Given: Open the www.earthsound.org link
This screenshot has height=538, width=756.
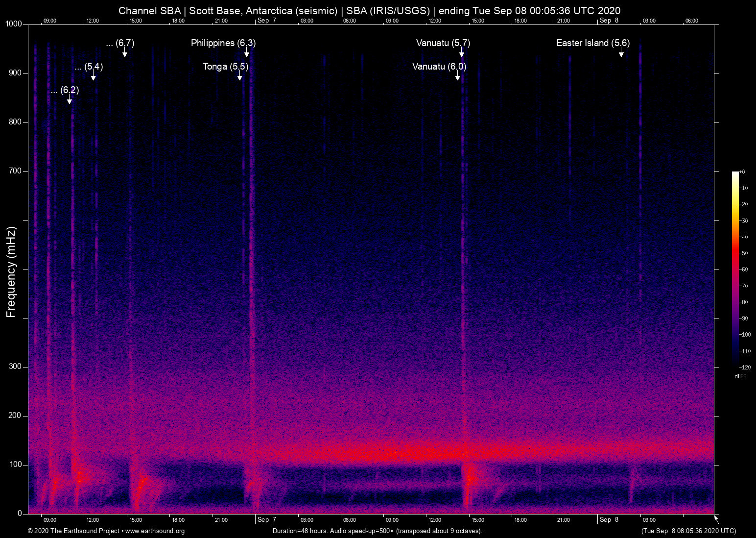Looking at the screenshot, I should (154, 531).
